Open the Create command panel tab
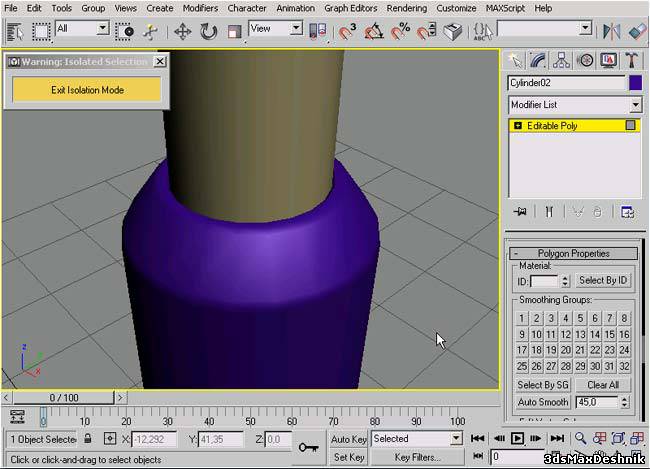The image size is (650, 469). tap(515, 61)
